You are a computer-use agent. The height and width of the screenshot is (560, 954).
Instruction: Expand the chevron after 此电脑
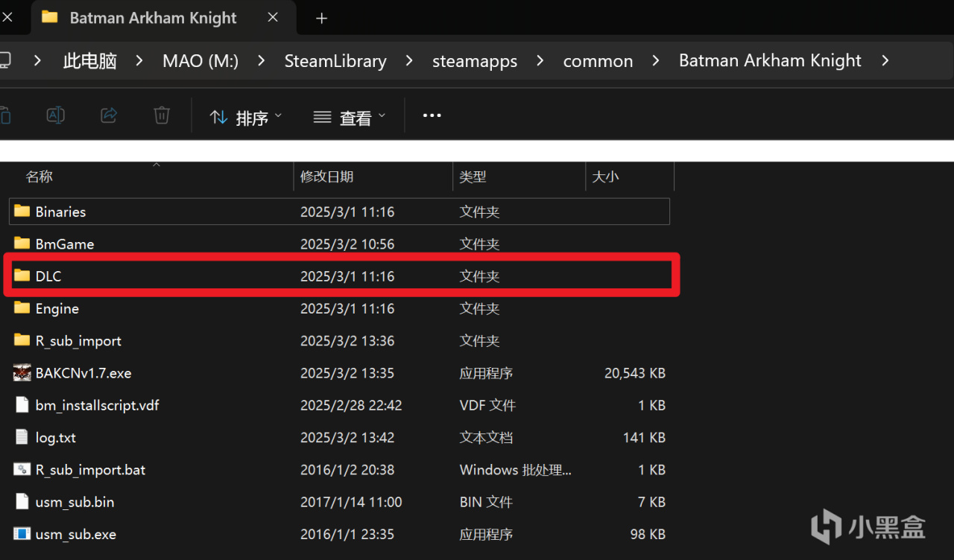(x=139, y=61)
